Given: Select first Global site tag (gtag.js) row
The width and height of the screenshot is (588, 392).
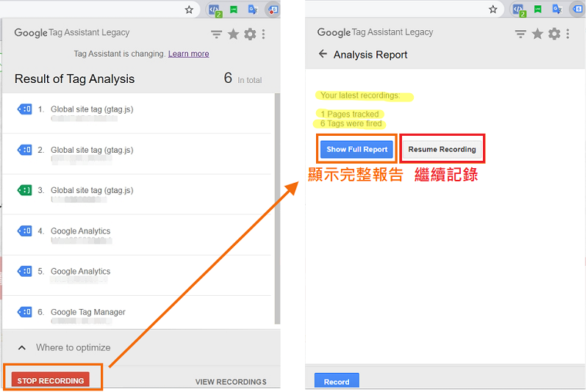Looking at the screenshot, I should pyautogui.click(x=137, y=113).
